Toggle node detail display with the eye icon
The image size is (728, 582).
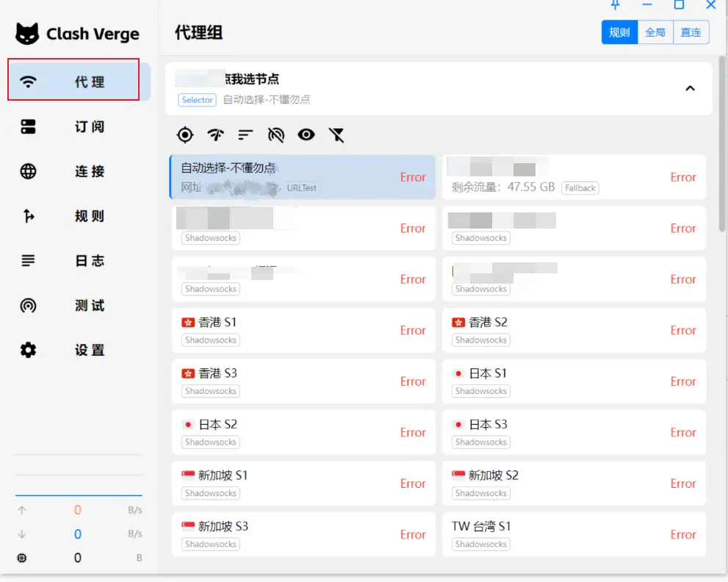tap(306, 134)
